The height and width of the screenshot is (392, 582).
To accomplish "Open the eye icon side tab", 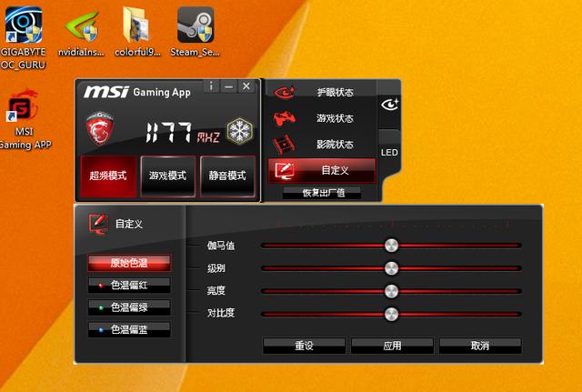I will (x=390, y=105).
